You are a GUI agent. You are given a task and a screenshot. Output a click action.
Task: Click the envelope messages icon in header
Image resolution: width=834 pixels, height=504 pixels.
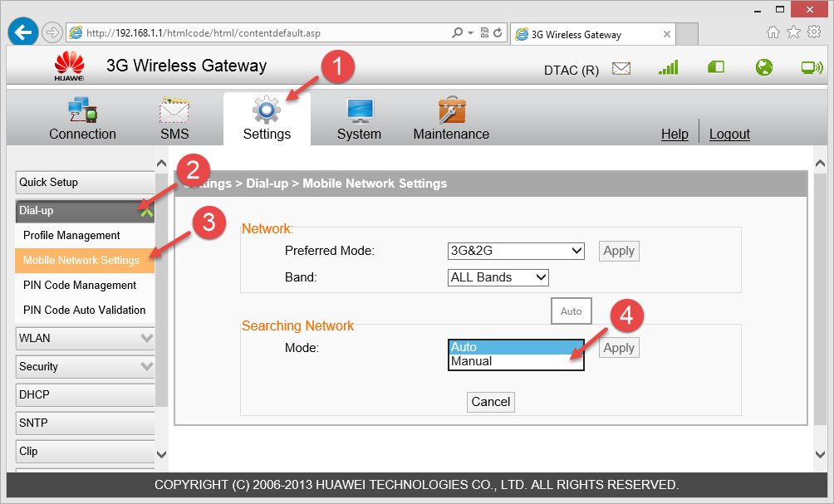tap(621, 68)
